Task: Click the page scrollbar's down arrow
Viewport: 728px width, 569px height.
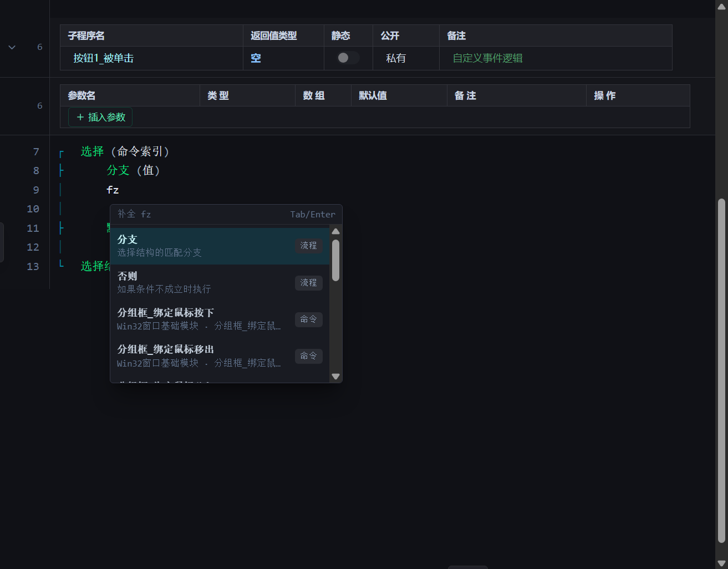Action: (x=721, y=563)
